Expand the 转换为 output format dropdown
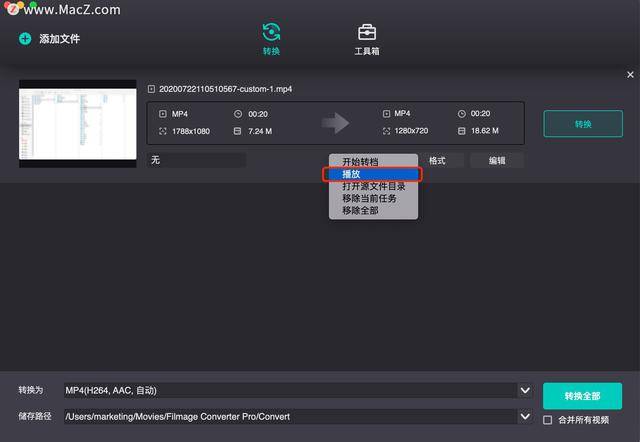The width and height of the screenshot is (640, 442). 525,390
